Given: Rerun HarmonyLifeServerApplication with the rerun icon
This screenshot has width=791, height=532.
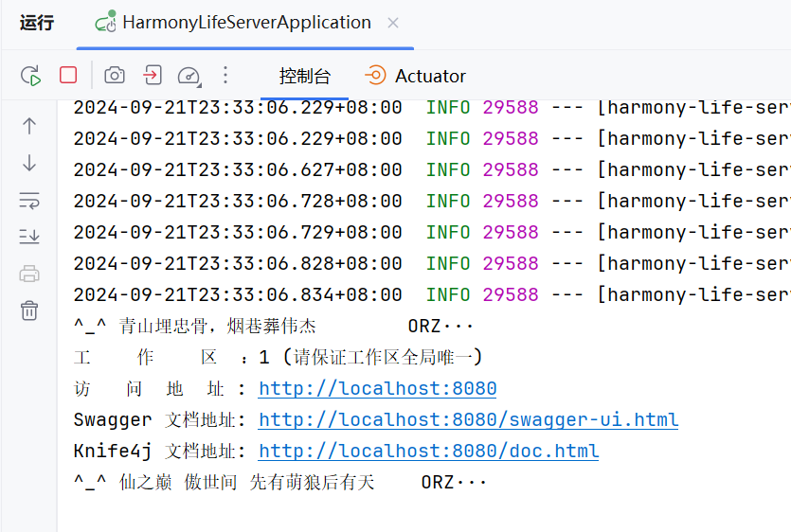Looking at the screenshot, I should [x=30, y=76].
